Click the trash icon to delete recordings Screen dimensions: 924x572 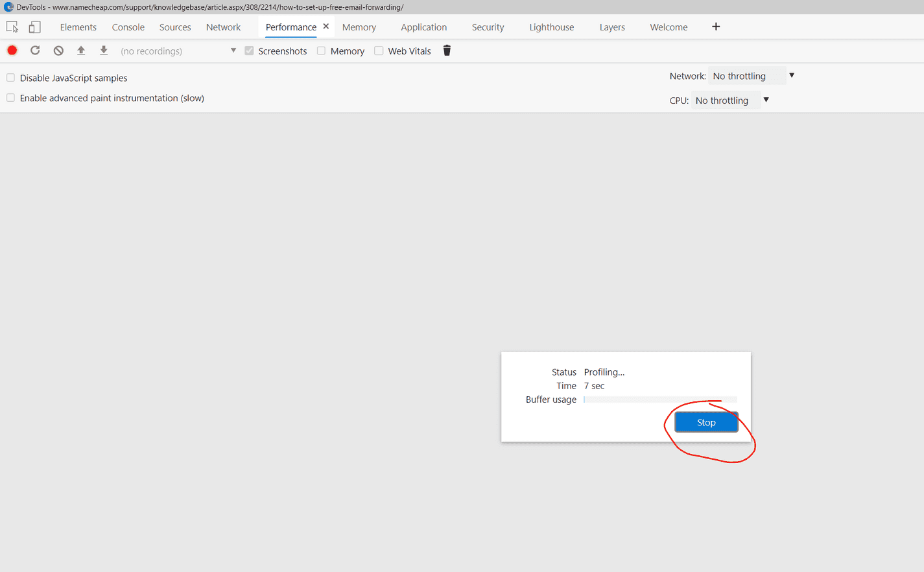(447, 50)
